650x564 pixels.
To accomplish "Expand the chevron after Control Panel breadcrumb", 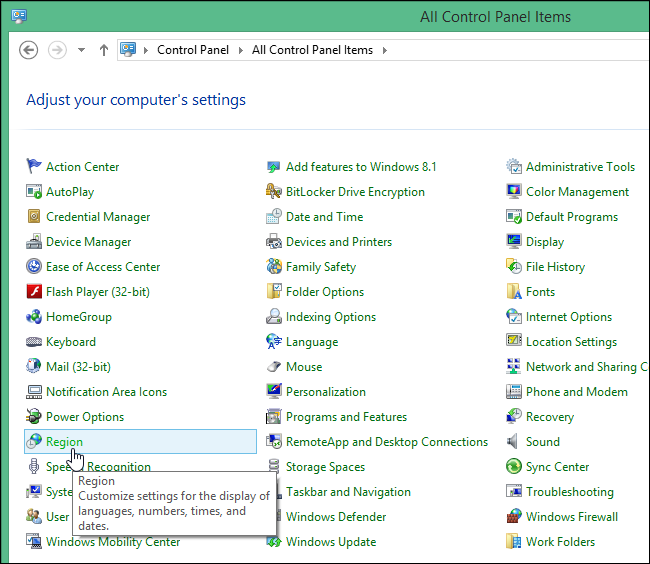I will (x=242, y=50).
